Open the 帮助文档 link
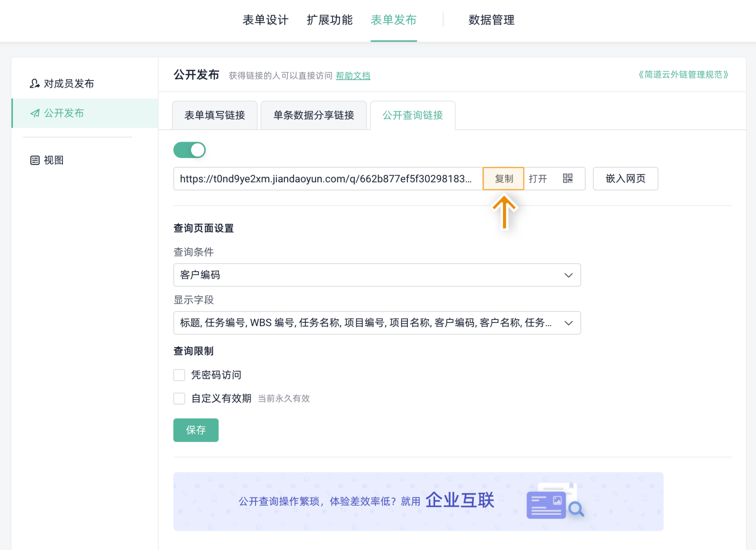This screenshot has height=550, width=756. point(353,76)
